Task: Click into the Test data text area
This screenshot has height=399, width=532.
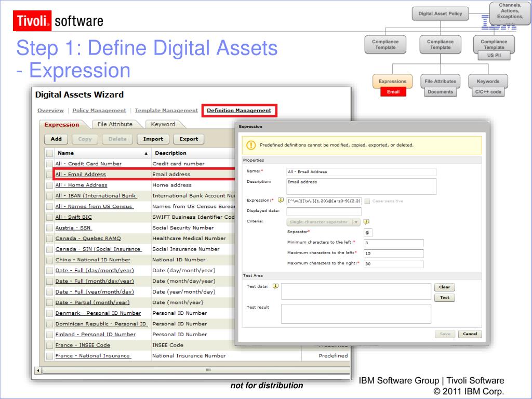Action: click(356, 291)
